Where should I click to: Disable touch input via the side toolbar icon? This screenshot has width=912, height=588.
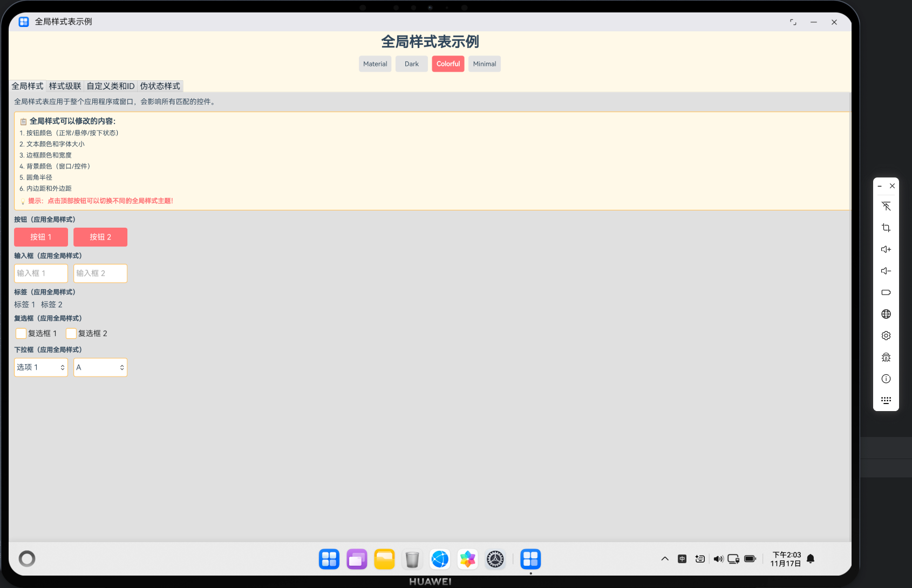tap(886, 206)
